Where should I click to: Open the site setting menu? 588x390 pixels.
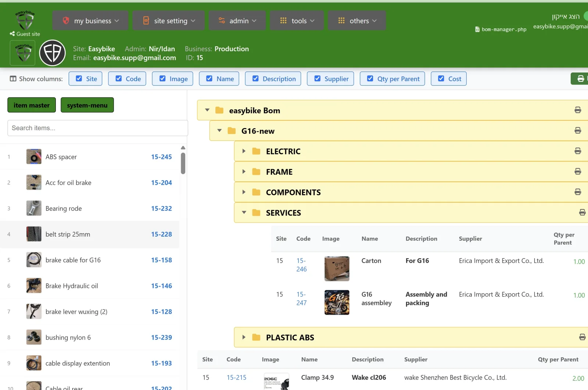click(169, 21)
